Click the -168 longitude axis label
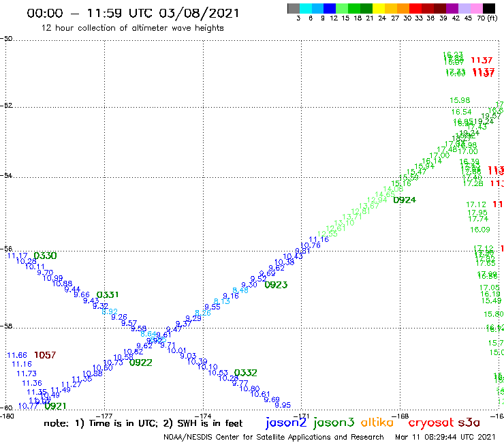504x443 pixels. [x=400, y=416]
